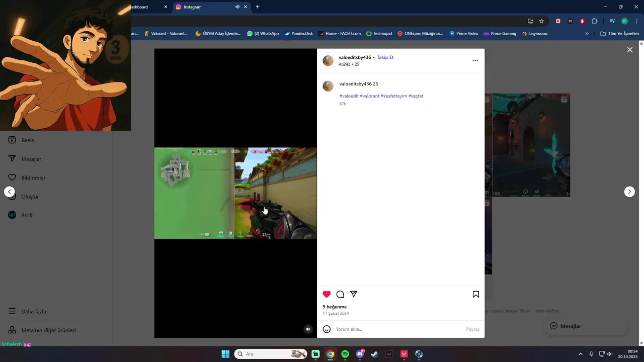Close the post viewer with the X
This screenshot has width=644, height=362.
pos(629,49)
